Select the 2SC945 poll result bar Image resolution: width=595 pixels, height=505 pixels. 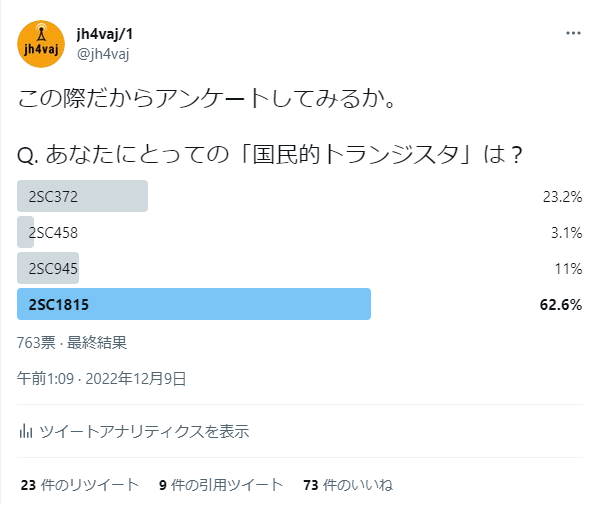click(x=48, y=268)
